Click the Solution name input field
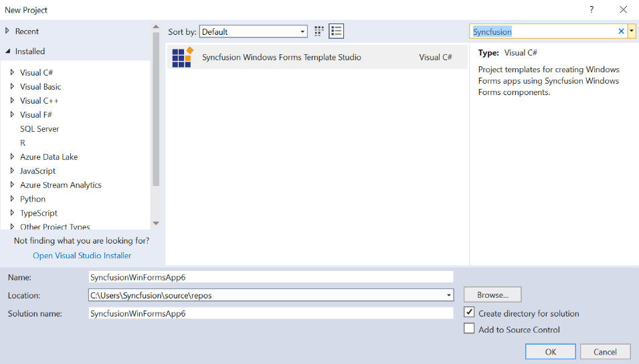 pyautogui.click(x=270, y=313)
